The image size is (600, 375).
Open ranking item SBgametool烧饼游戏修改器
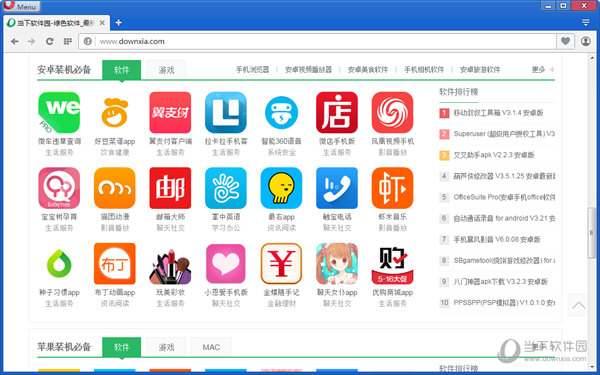tap(504, 260)
